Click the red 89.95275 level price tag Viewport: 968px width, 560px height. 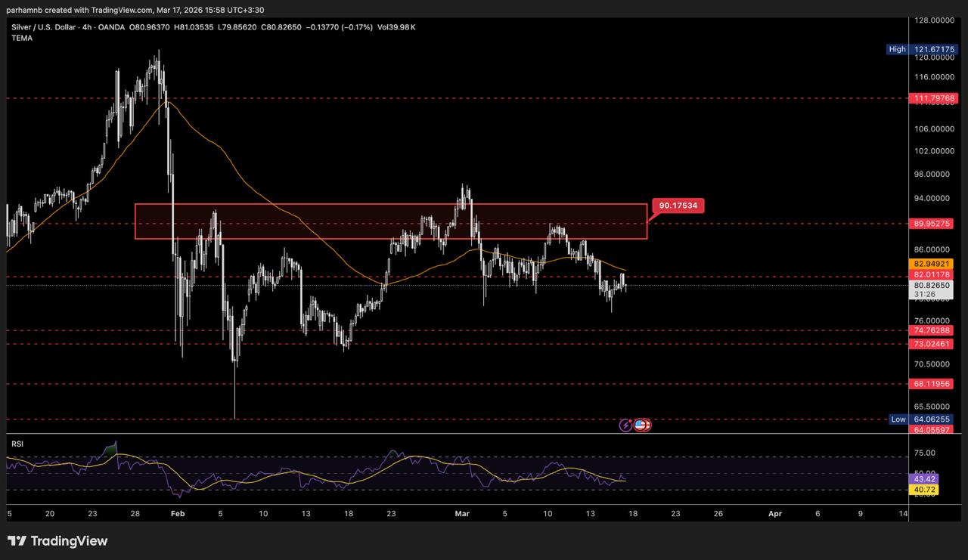(931, 224)
